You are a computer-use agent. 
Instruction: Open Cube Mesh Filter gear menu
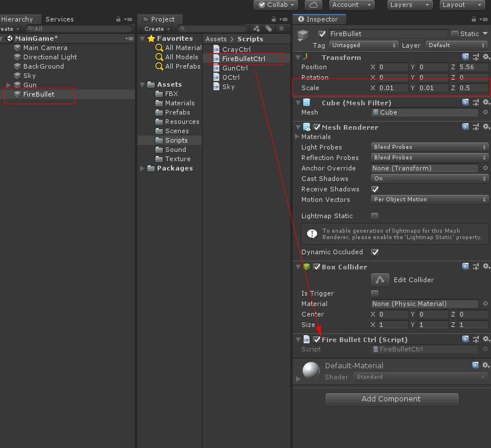point(486,102)
